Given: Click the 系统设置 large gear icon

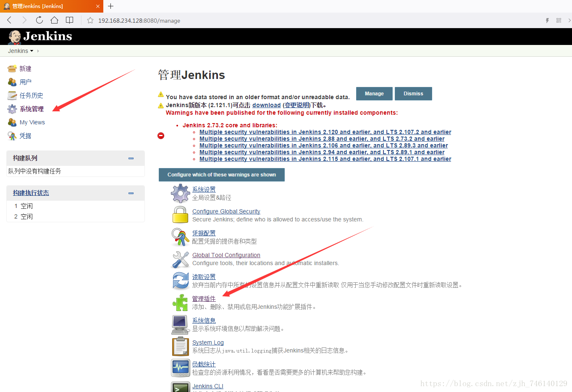Looking at the screenshot, I should 181,193.
